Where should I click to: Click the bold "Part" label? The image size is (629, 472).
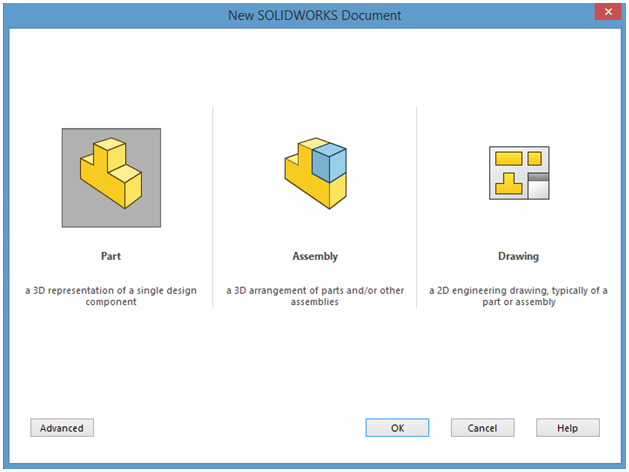(x=111, y=256)
